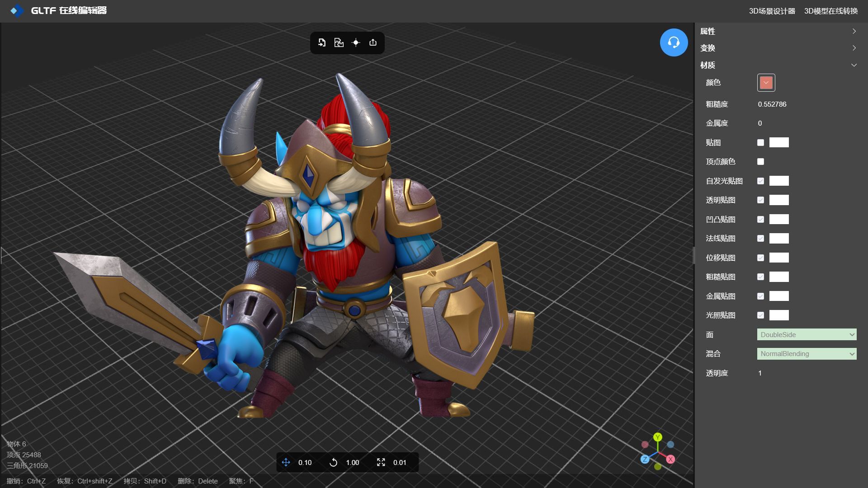Image resolution: width=868 pixels, height=488 pixels.
Task: Click the crosshair focus icon in toolbar
Action: tap(356, 42)
